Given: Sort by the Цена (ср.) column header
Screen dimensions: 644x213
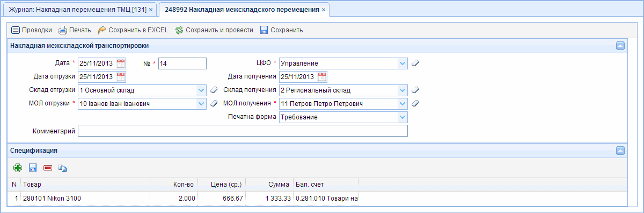Looking at the screenshot, I should click(222, 184).
